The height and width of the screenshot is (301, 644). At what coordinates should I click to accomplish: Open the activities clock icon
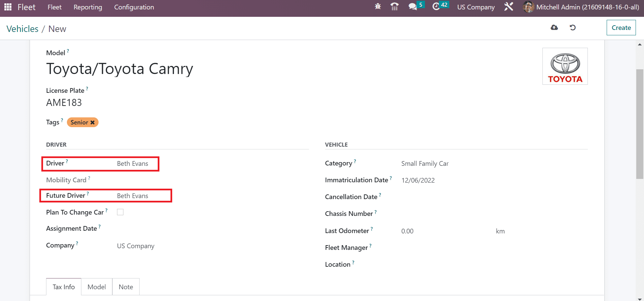click(436, 7)
